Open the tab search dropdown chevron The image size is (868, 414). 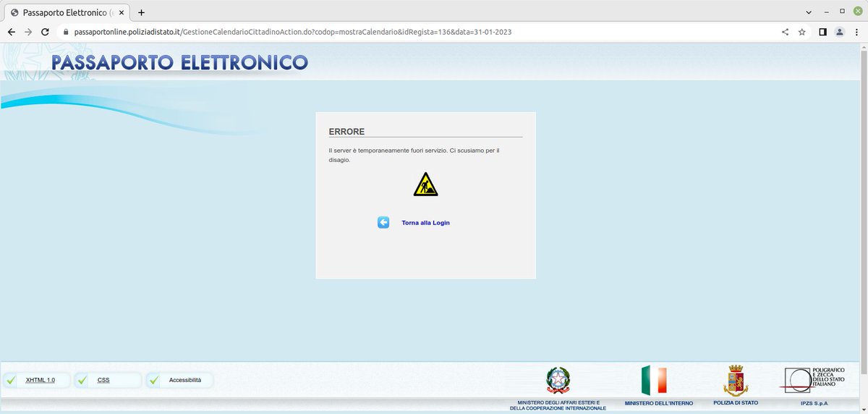[808, 12]
